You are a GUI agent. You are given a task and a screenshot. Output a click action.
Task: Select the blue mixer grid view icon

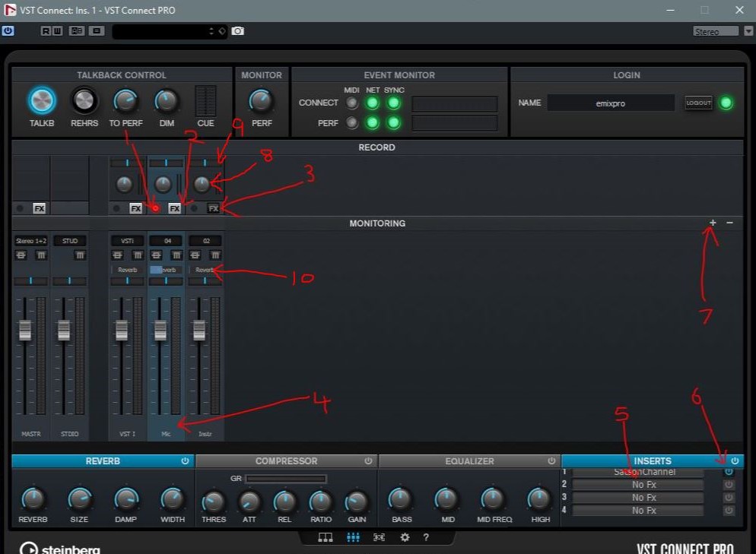click(353, 537)
